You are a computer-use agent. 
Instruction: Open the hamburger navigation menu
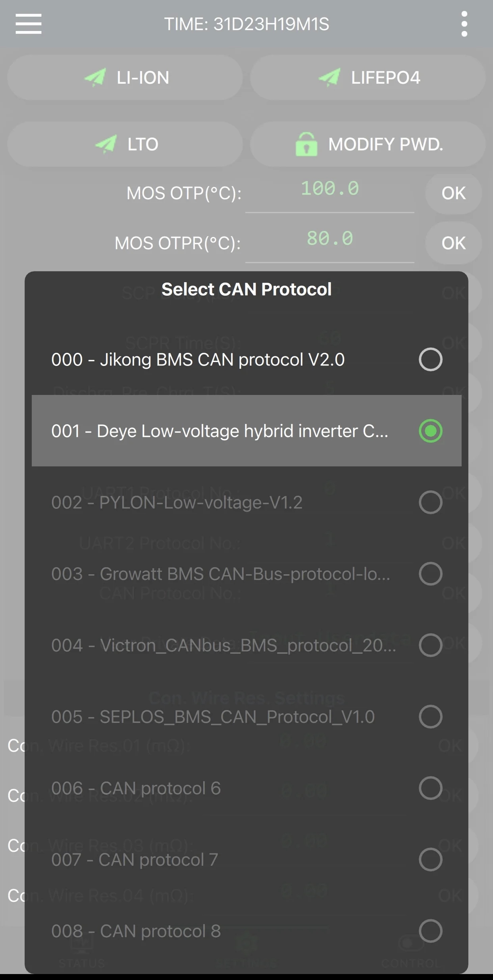coord(29,24)
